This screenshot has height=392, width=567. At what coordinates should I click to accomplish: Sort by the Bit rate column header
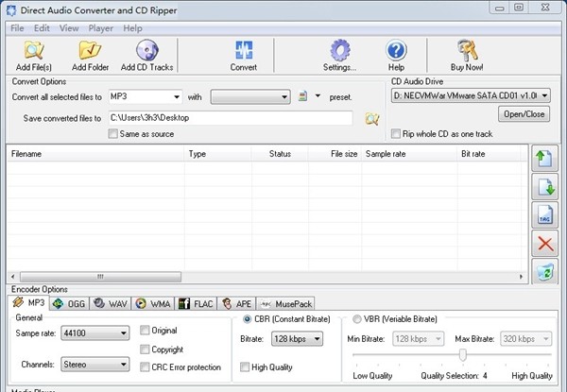point(489,154)
